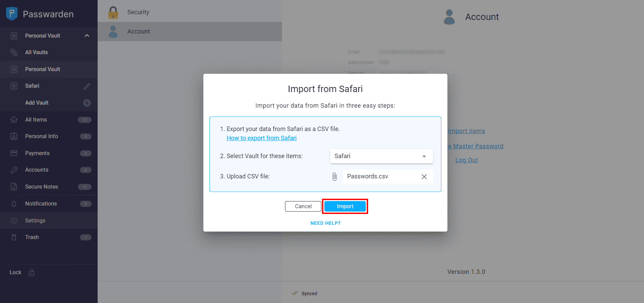Collapse the Personal Vault section
Viewport: 644px width, 303px height.
pyautogui.click(x=87, y=35)
